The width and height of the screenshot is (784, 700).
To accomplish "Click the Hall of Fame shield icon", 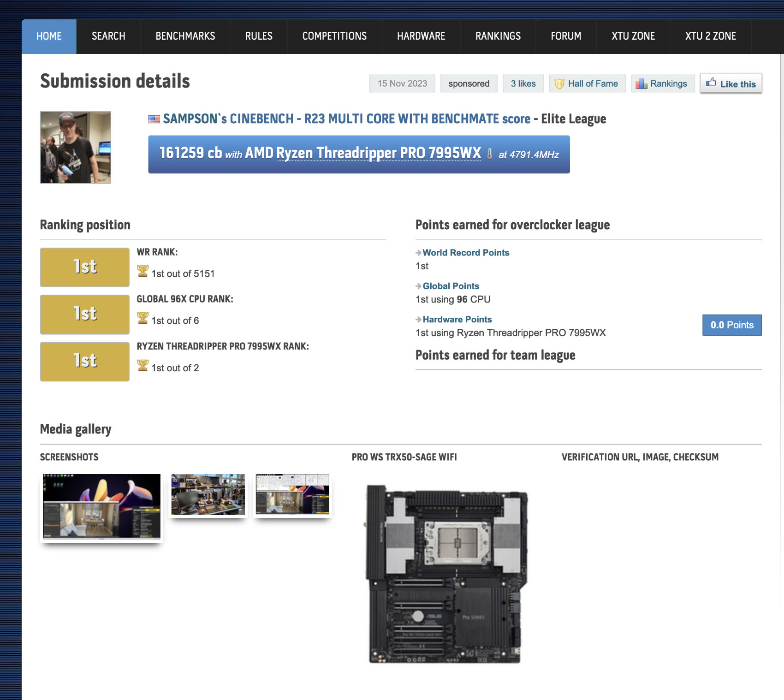I will click(x=559, y=83).
